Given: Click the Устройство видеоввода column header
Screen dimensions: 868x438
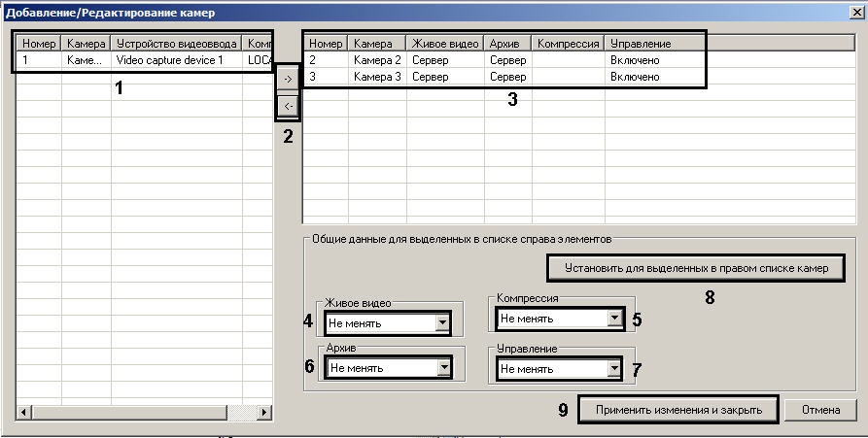Looking at the screenshot, I should [x=176, y=44].
